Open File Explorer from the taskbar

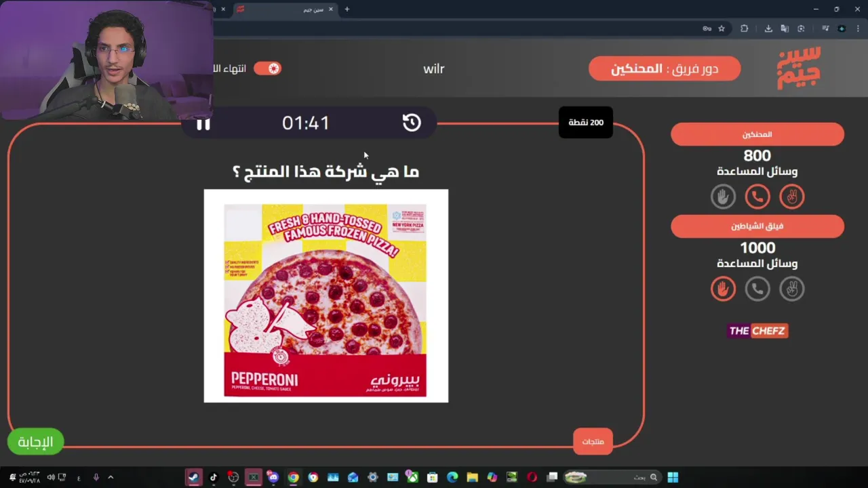point(472,477)
